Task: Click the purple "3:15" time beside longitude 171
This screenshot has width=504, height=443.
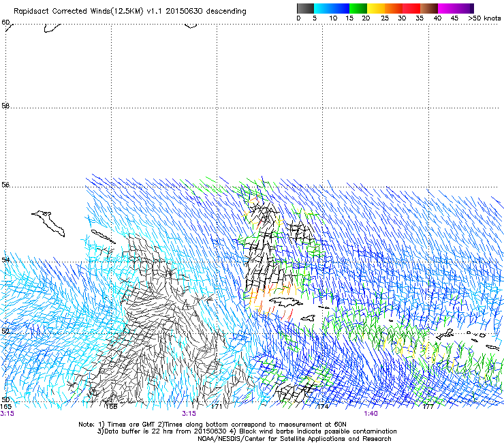Action: click(x=189, y=414)
